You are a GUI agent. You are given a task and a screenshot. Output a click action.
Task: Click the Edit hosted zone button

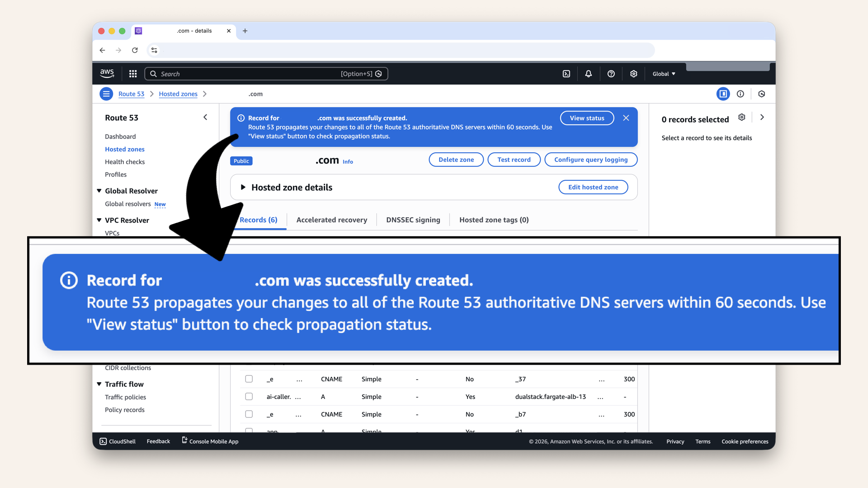point(593,187)
